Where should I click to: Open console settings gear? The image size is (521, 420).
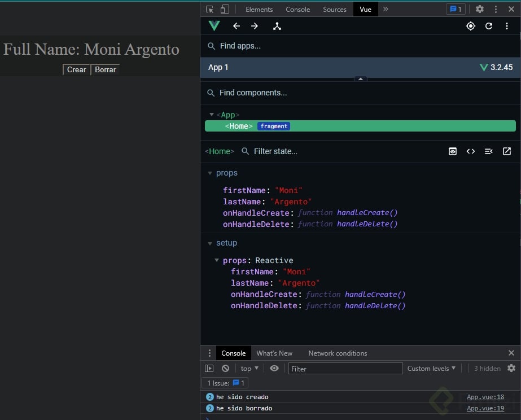coord(511,368)
